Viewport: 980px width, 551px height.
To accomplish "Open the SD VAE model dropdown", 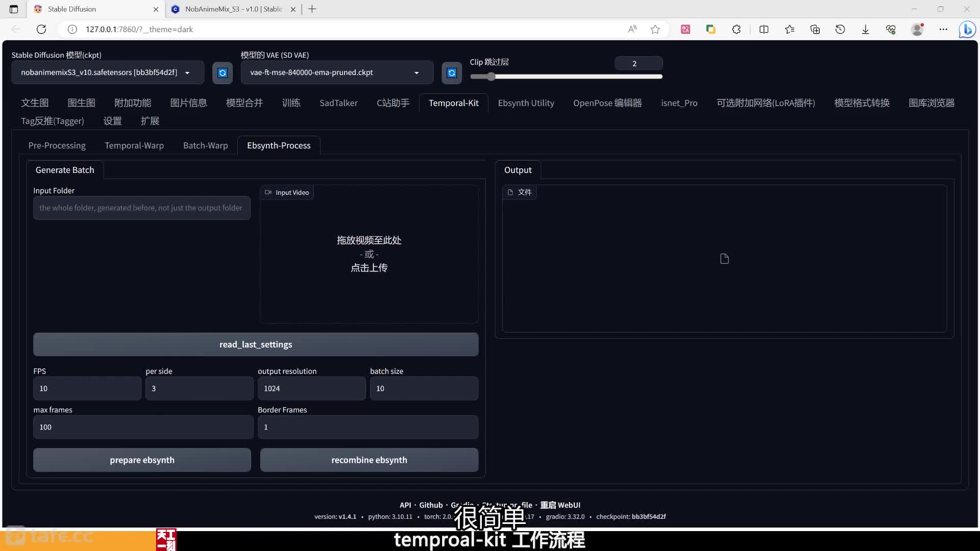I will 337,72.
